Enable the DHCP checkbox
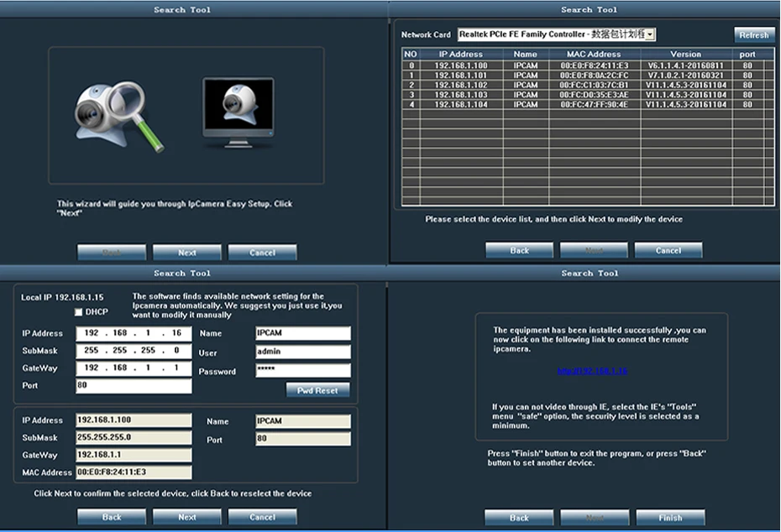Image resolution: width=781 pixels, height=532 pixels. 78,312
